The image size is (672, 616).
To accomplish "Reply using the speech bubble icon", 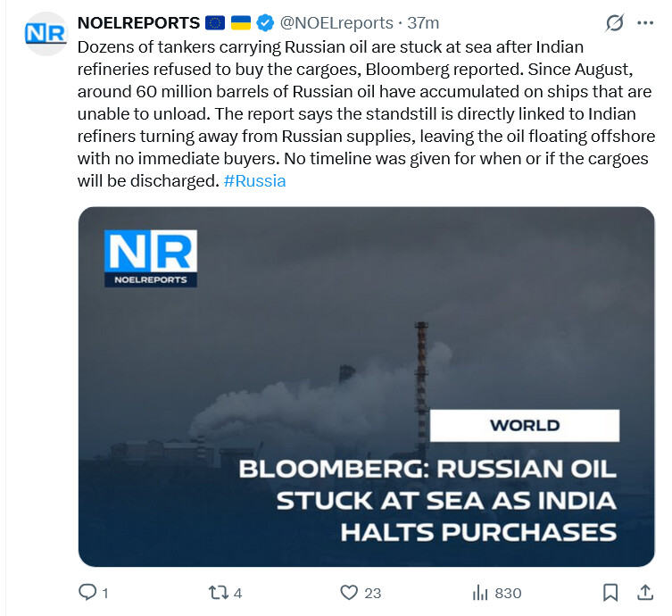I will [88, 592].
